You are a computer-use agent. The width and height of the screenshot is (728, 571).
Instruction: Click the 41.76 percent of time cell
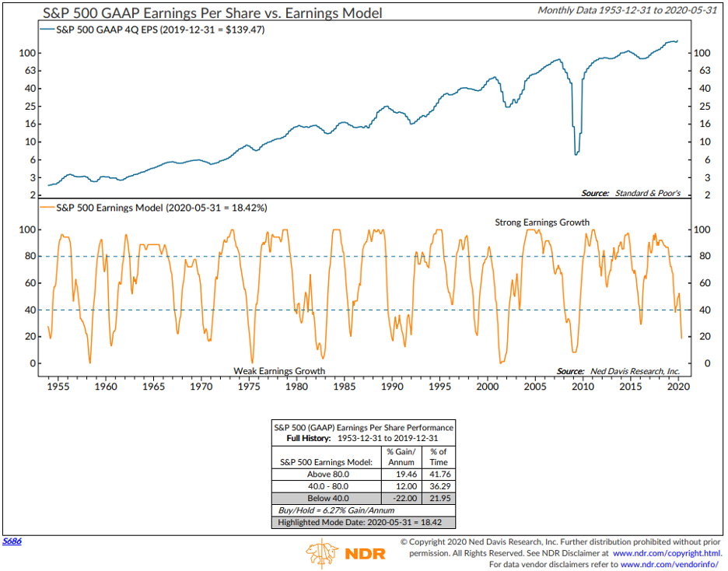(440, 475)
